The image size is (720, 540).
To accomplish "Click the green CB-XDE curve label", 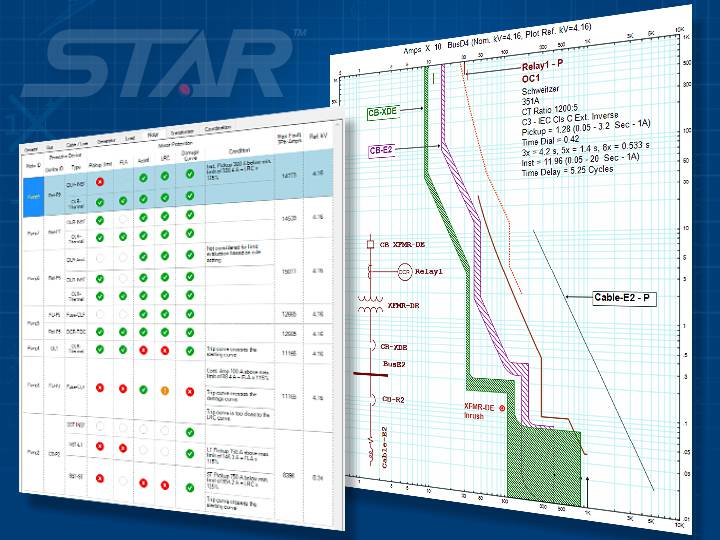I will [385, 113].
